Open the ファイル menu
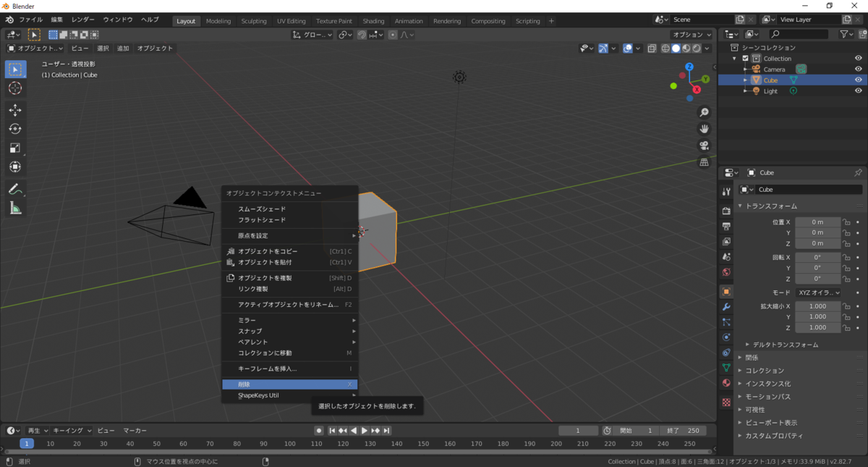Viewport: 868px width, 467px height. pos(30,20)
